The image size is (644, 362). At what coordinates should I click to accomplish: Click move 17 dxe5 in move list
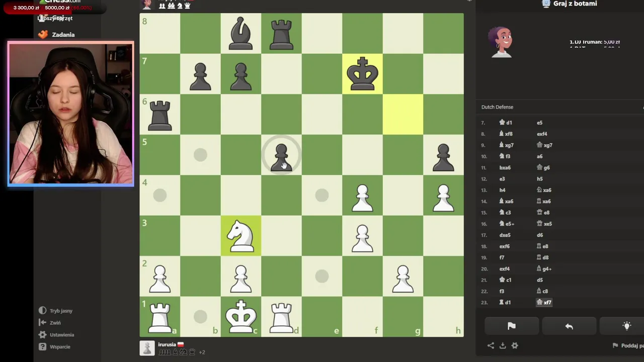tap(505, 235)
